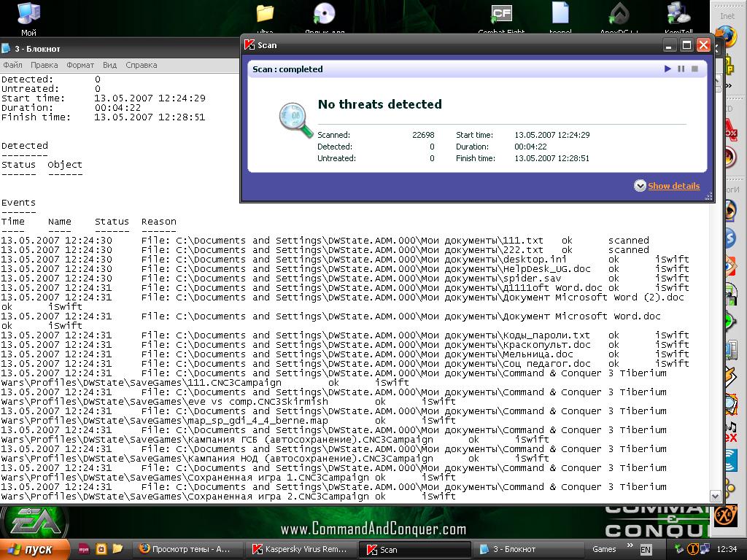Open the Формат menu
The height and width of the screenshot is (560, 747).
click(80, 65)
